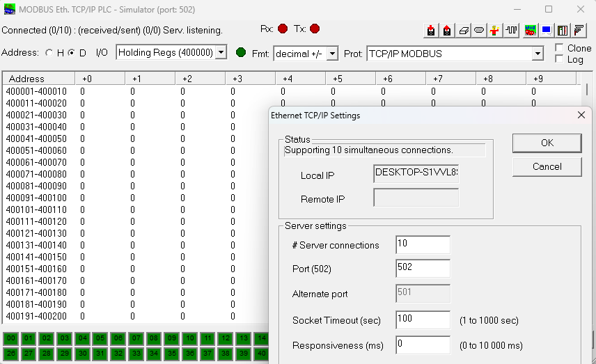Select row 400051-400060 address cell
596x364 pixels.
point(36,150)
